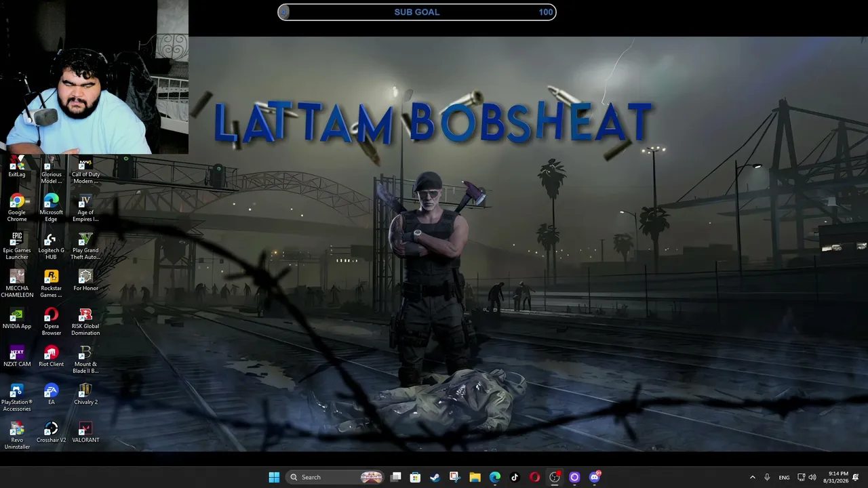Open Steam from the taskbar
Screen dimensions: 868x488
[435, 477]
